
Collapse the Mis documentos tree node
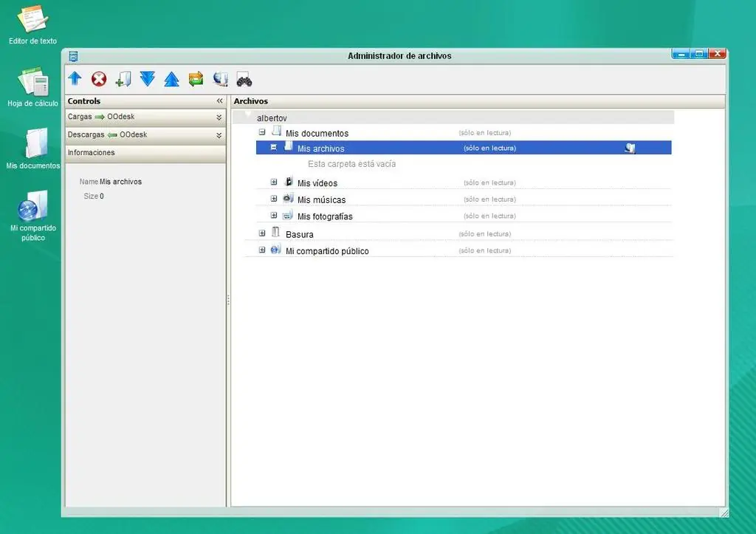pyautogui.click(x=262, y=132)
